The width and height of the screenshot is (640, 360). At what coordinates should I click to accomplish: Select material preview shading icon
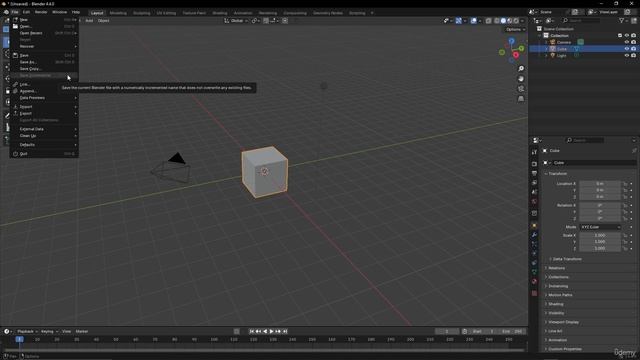pos(510,21)
